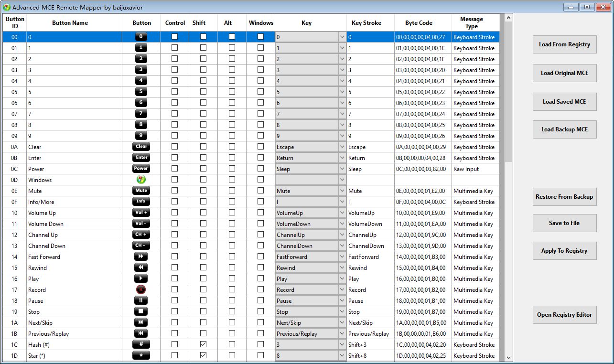Click the Play button icon
This screenshot has width=614, height=364.
click(141, 278)
